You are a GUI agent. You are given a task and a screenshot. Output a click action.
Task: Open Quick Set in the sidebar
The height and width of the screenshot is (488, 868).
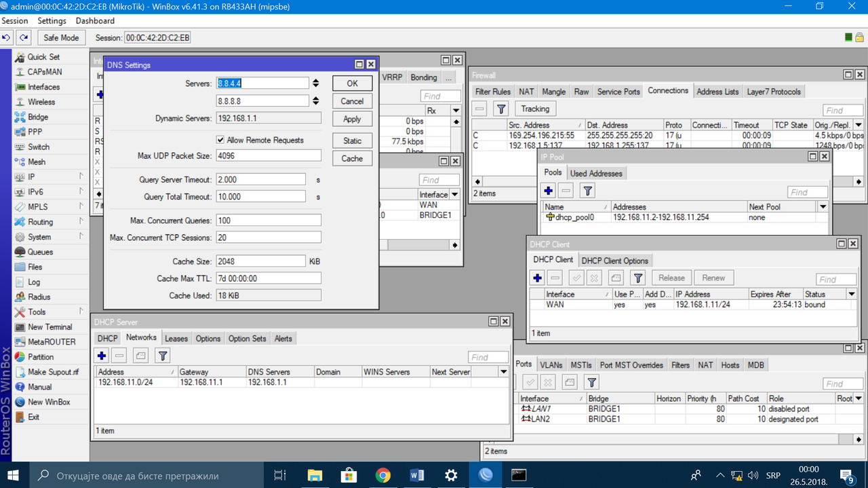[x=43, y=57]
